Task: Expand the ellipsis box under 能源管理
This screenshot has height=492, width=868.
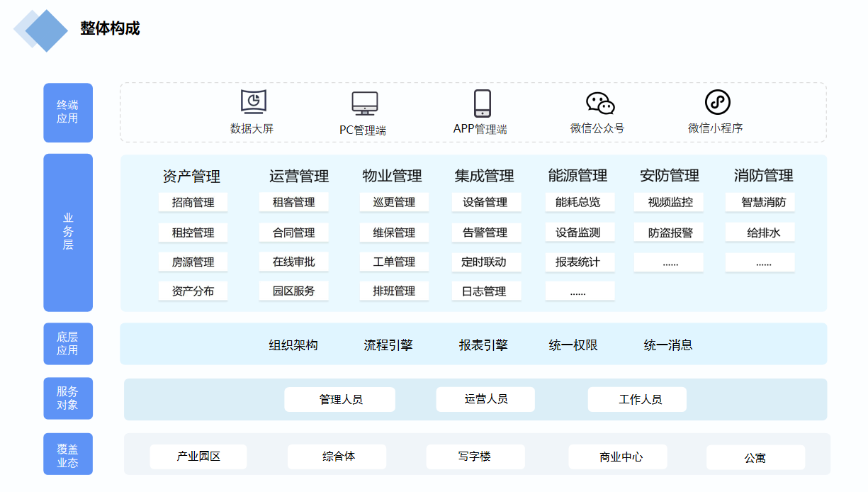Action: [579, 291]
